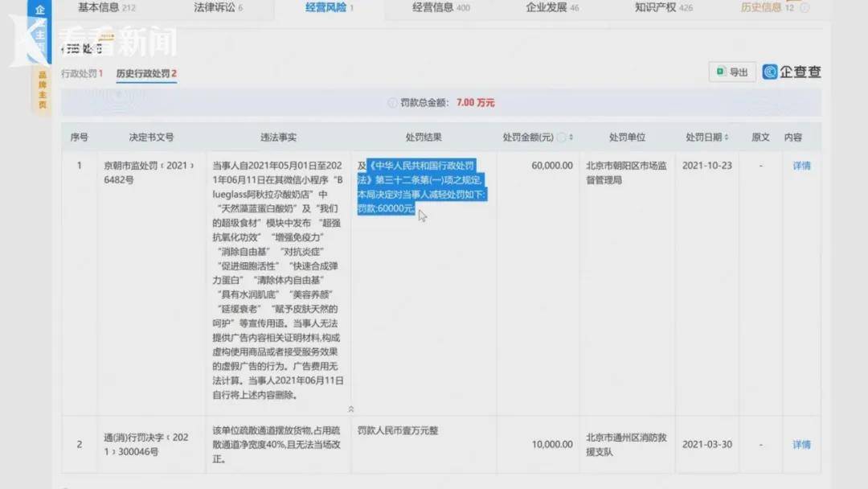Open the 基本信息 tab

100,7
